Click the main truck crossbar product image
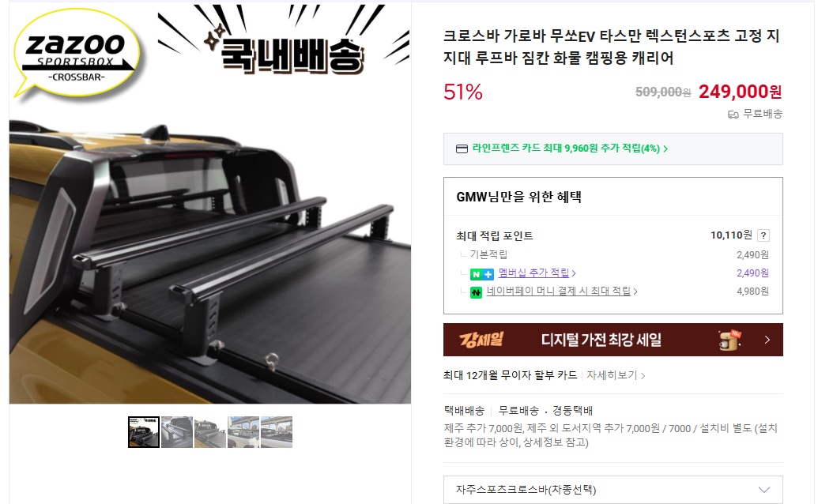The width and height of the screenshot is (818, 504). (209, 250)
